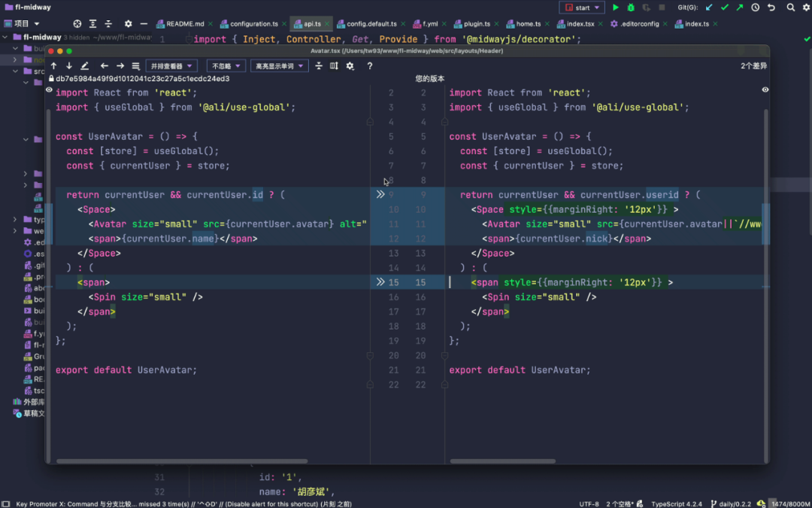Click 2个空格 indent setting in status bar

click(620, 503)
